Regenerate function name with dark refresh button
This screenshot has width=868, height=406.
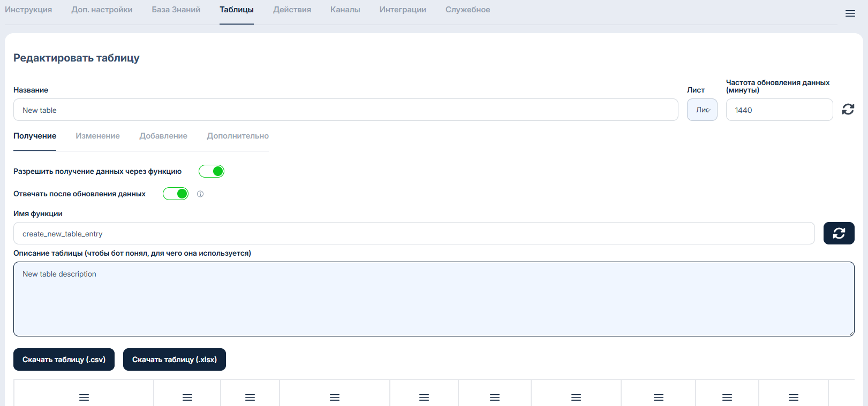tap(839, 233)
